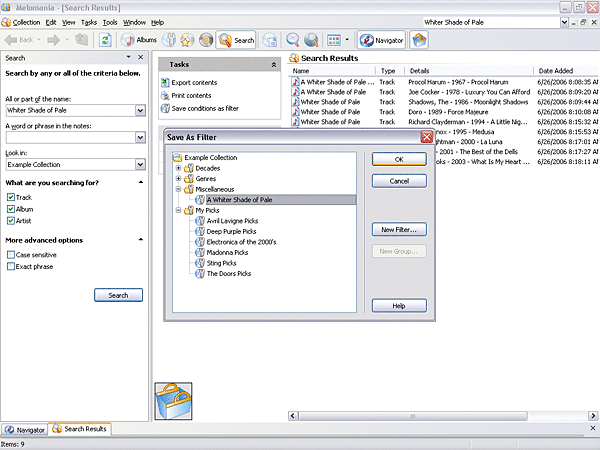The width and height of the screenshot is (600, 450).
Task: Click the toolbox icon at bottom
Action: (x=174, y=400)
